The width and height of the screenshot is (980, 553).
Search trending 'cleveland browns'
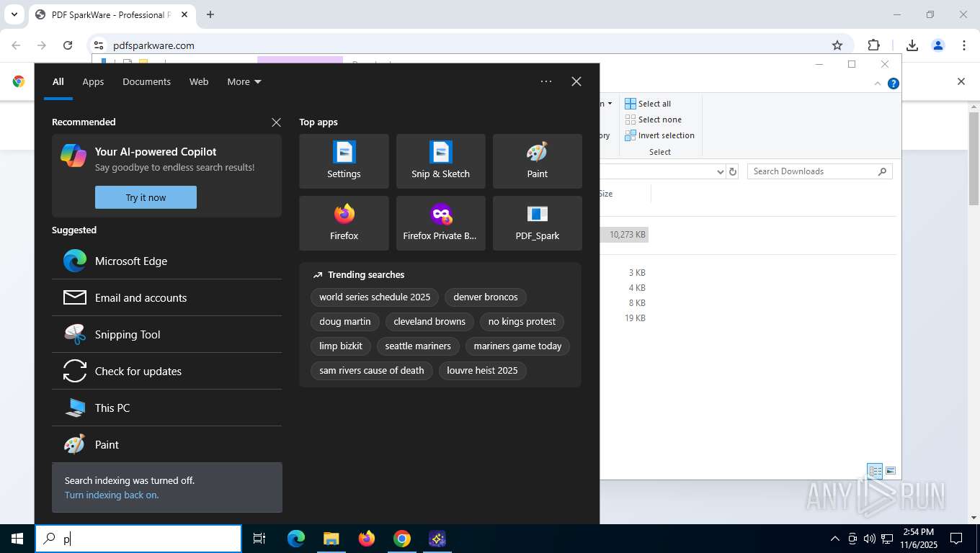429,321
